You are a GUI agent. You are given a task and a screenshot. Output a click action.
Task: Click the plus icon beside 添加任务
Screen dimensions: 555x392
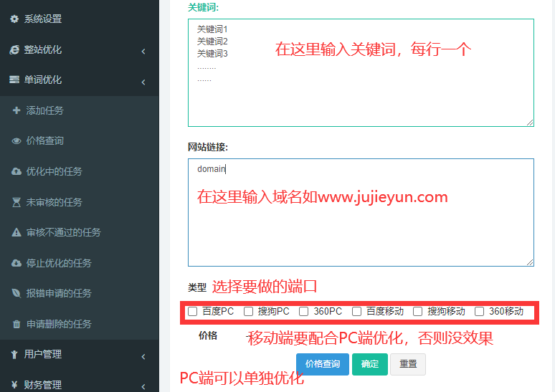coord(16,110)
